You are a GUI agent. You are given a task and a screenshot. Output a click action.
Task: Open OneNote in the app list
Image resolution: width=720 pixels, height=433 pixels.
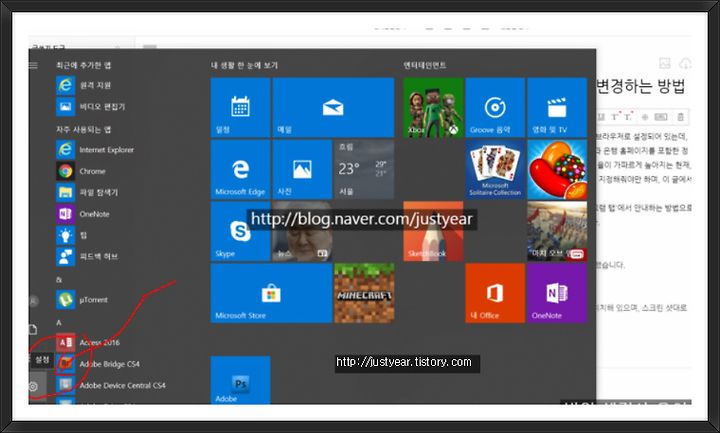[83, 214]
